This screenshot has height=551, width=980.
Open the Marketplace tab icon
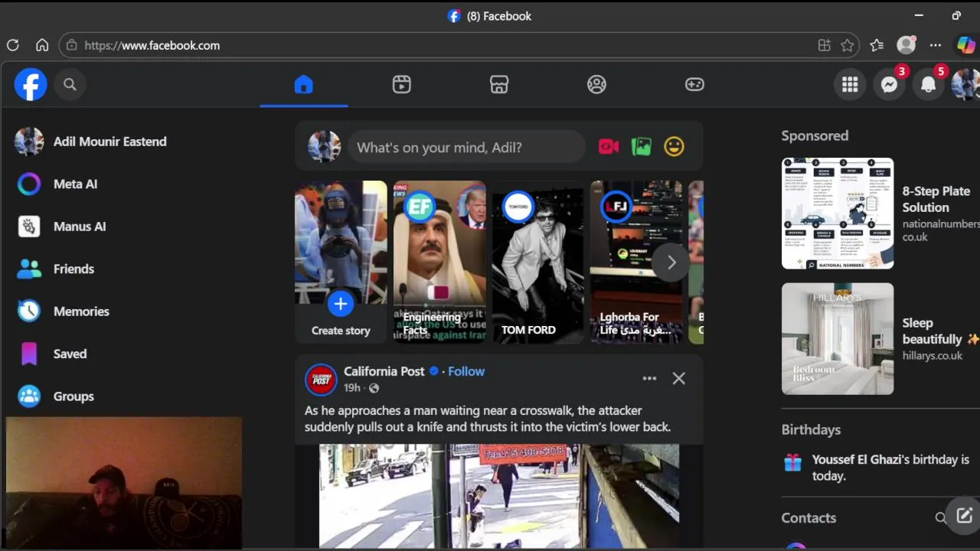click(499, 84)
